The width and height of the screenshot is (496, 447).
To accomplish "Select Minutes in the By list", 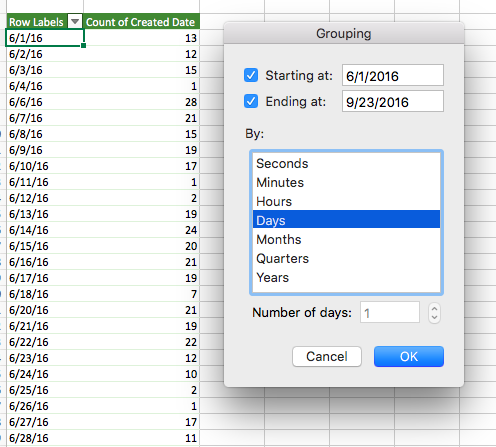I will click(x=346, y=182).
